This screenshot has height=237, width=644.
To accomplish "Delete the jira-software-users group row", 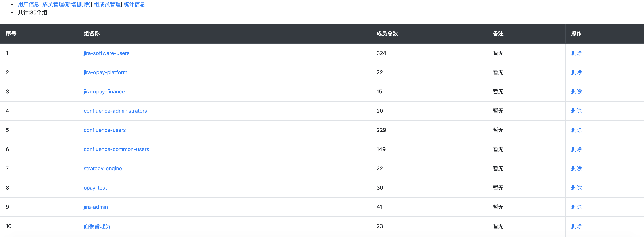I will pyautogui.click(x=576, y=53).
